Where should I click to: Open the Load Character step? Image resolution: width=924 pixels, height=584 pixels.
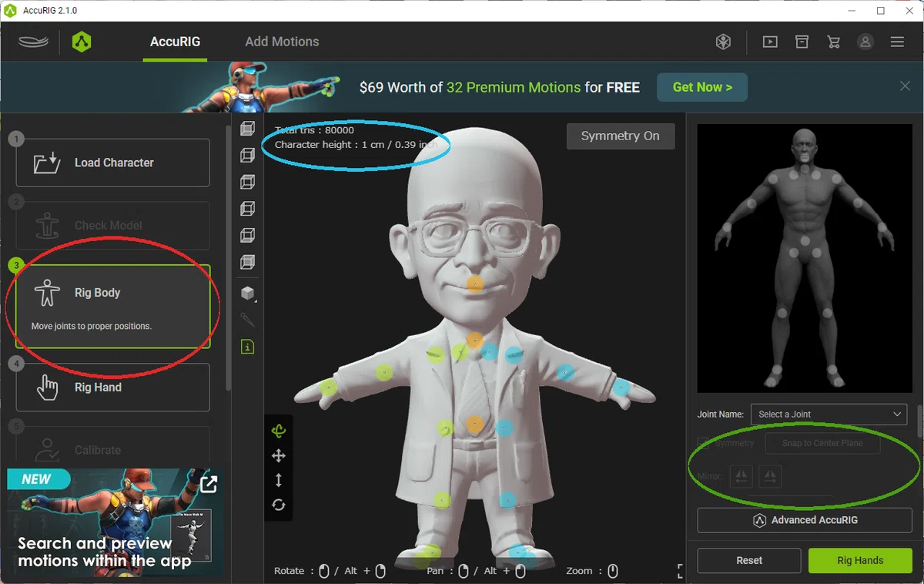click(113, 163)
